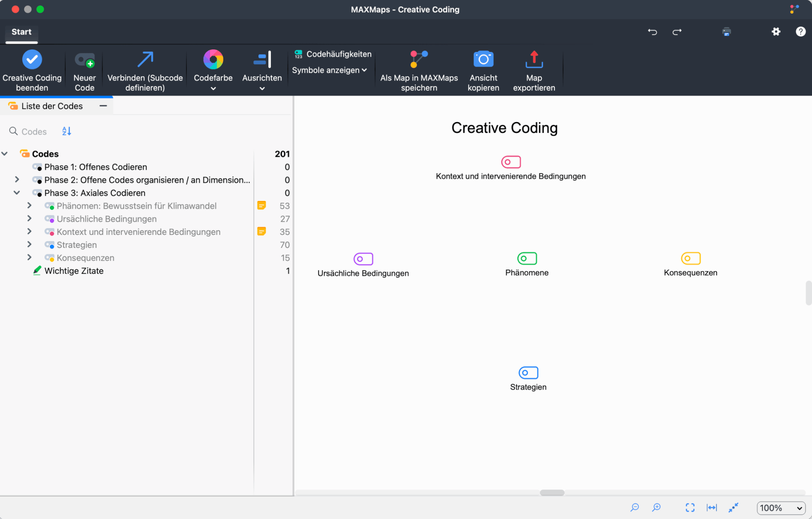
Task: Open the zoom level dropdown
Action: click(780, 508)
